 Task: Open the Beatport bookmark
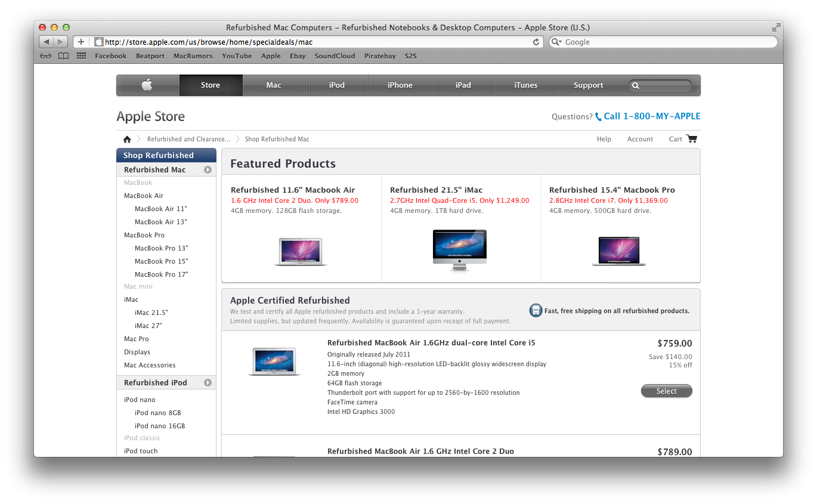[150, 56]
